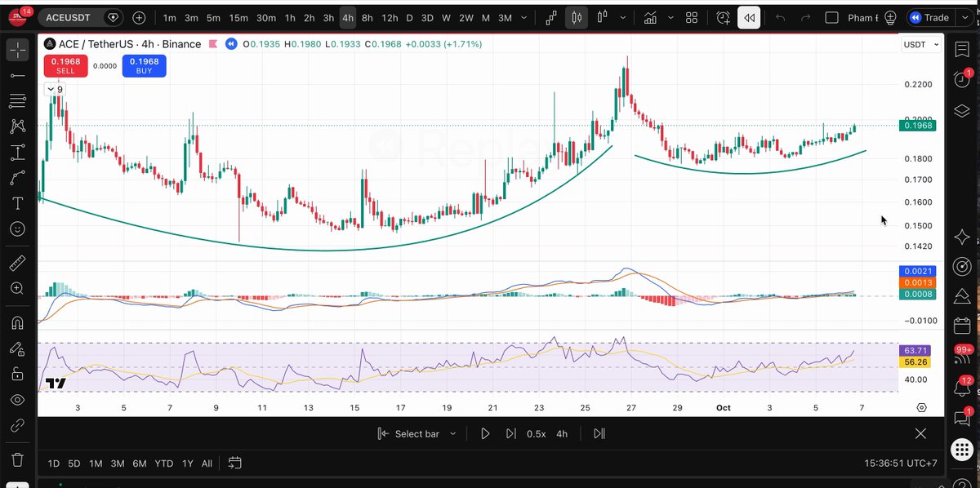Open the object tree layers icon
980x488 pixels.
961,110
